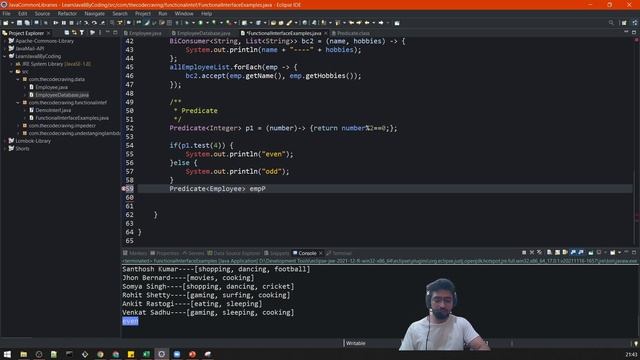Open the Data Source Explorer tab
This screenshot has width=640, height=360.
[x=233, y=253]
